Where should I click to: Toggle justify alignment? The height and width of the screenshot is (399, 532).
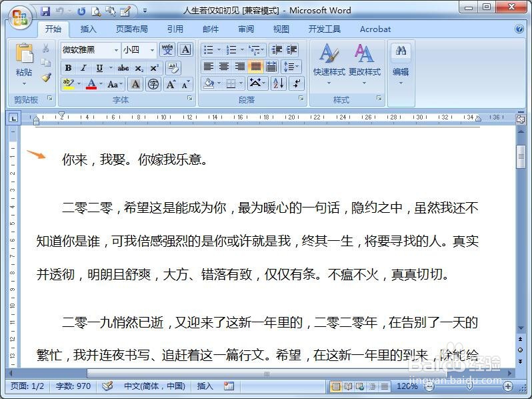click(256, 67)
